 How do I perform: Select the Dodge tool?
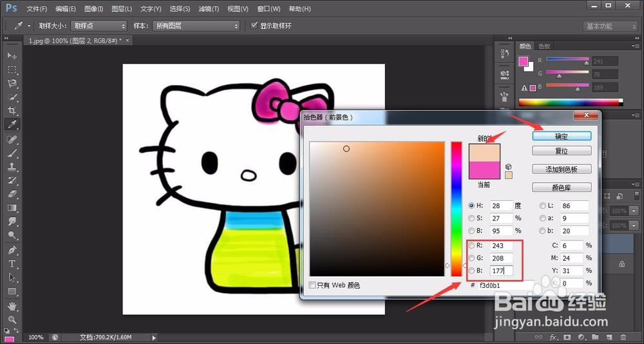click(12, 235)
